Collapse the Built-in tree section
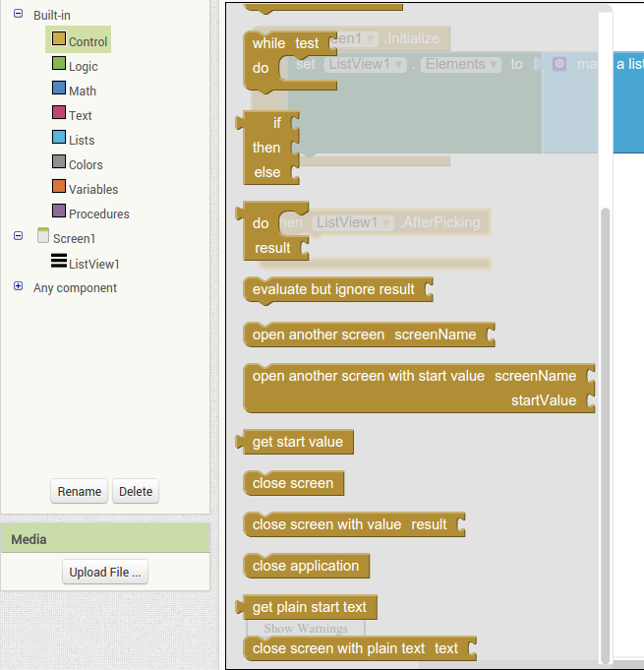The height and width of the screenshot is (670, 644). (18, 15)
